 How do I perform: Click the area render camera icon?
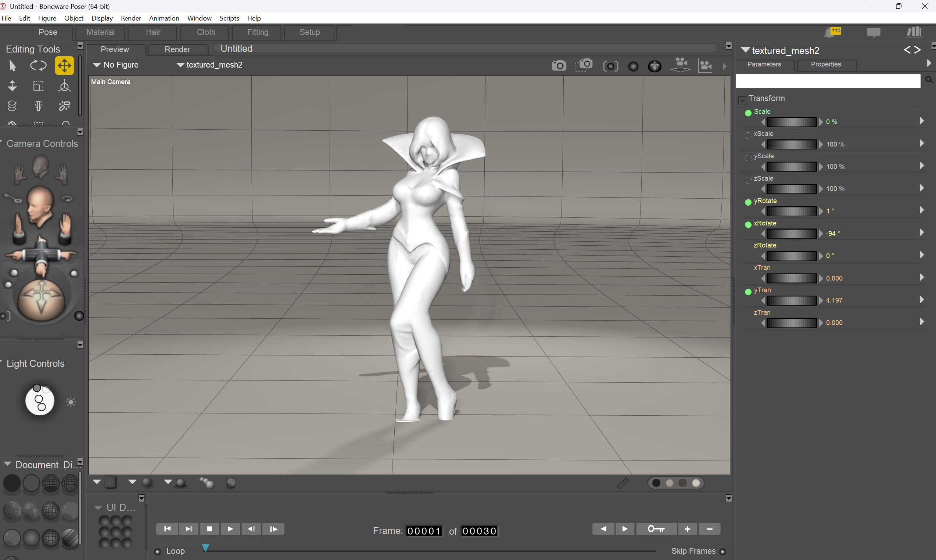(x=584, y=65)
